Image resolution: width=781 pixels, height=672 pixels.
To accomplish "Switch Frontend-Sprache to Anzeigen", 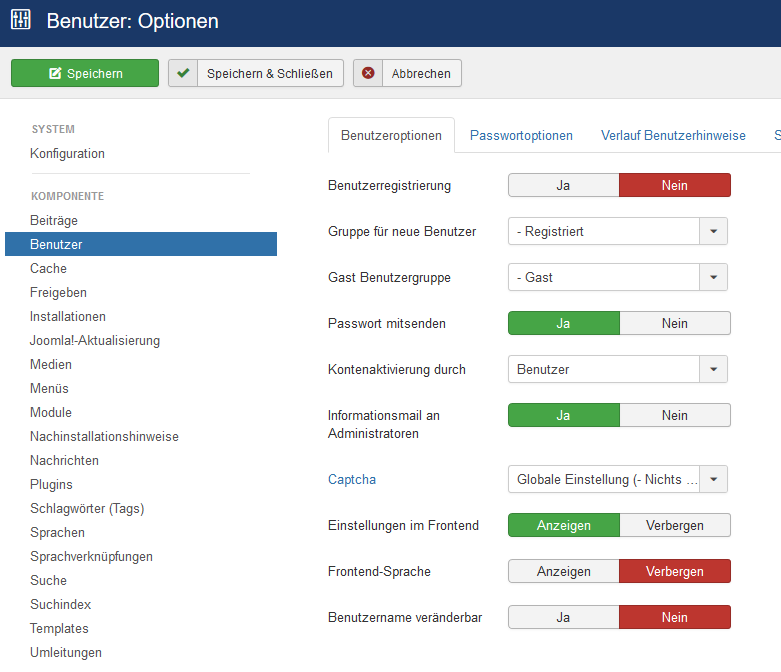I will click(x=563, y=571).
